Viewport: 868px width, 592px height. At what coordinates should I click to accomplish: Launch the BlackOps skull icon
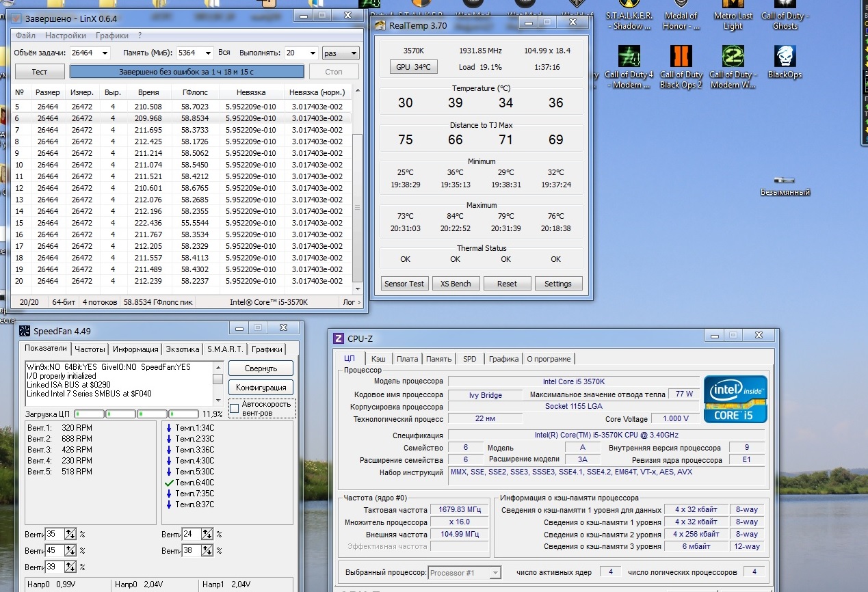point(785,56)
